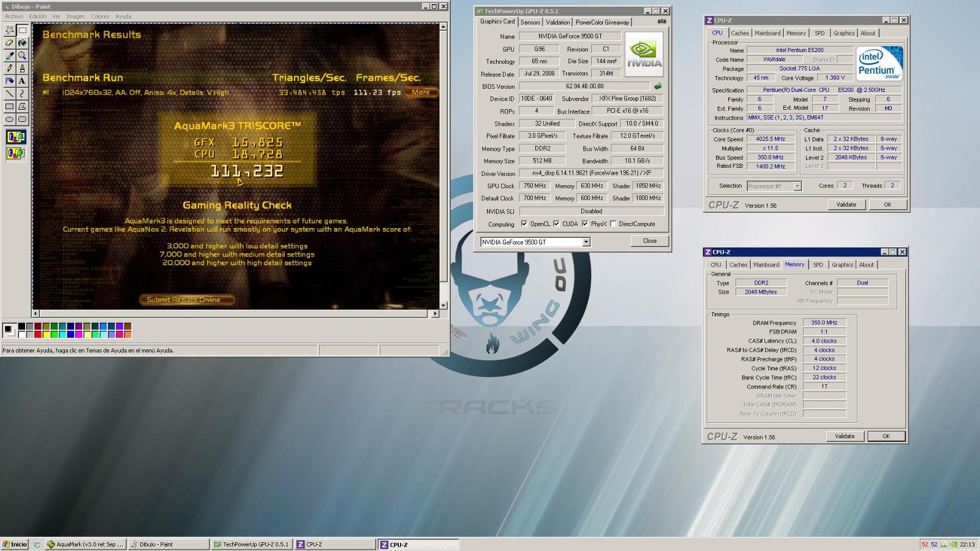The width and height of the screenshot is (980, 551).
Task: Click the Intel Pentium logo in CPU-Z
Action: (880, 63)
